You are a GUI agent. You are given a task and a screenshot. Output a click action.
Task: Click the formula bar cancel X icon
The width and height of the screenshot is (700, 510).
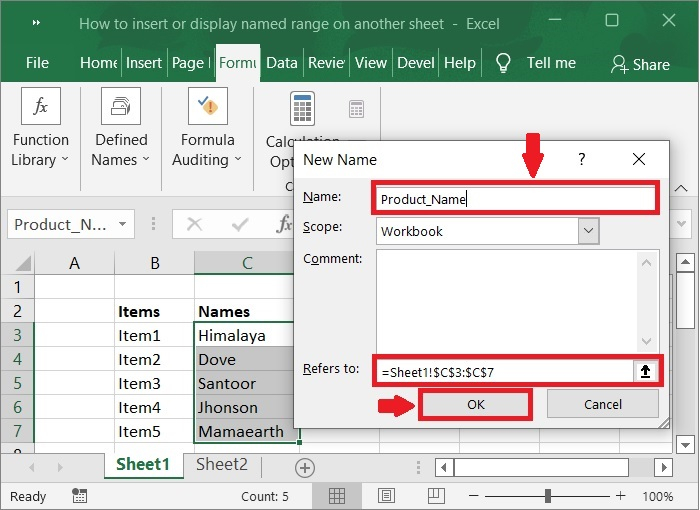pyautogui.click(x=194, y=224)
